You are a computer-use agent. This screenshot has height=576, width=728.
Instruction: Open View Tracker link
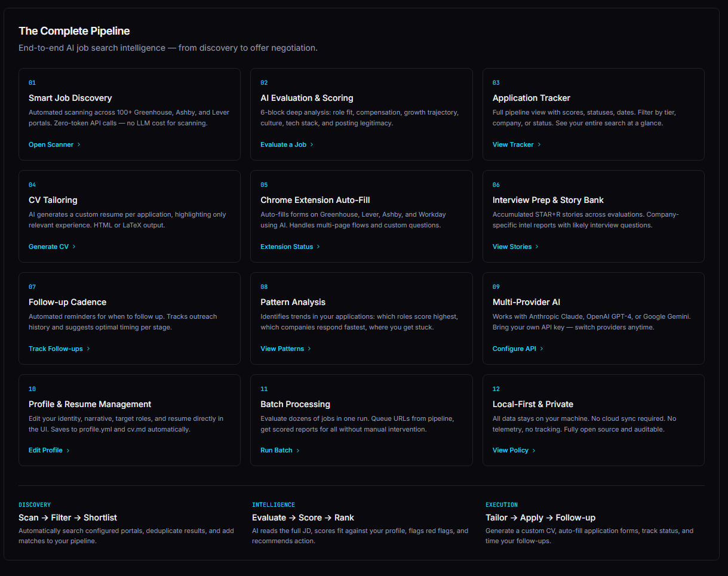(x=517, y=144)
